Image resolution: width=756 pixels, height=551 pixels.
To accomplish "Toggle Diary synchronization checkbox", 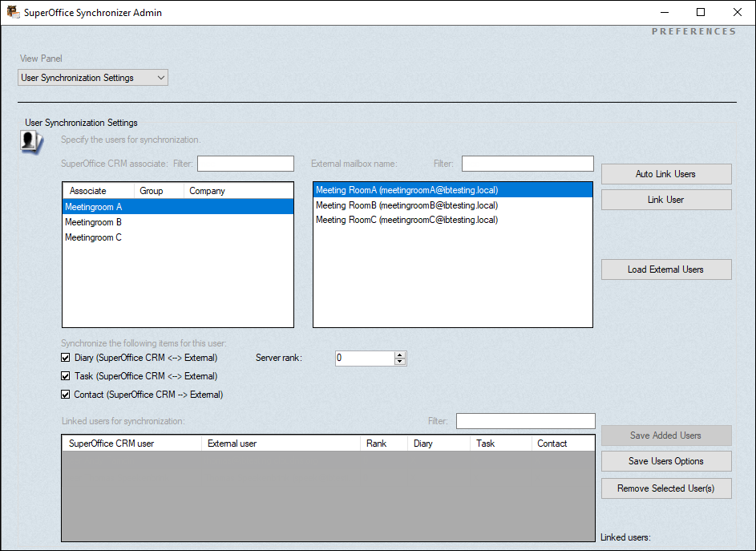I will [x=66, y=358].
